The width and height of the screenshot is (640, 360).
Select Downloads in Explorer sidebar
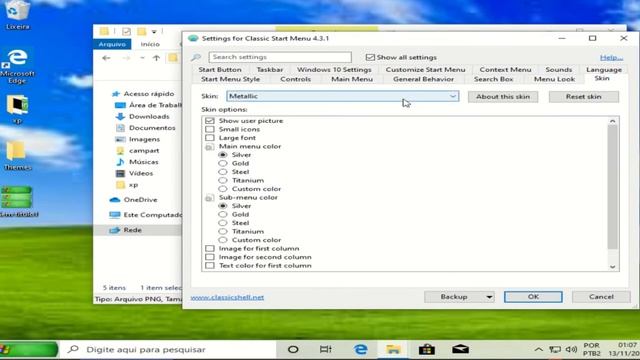coord(149,116)
